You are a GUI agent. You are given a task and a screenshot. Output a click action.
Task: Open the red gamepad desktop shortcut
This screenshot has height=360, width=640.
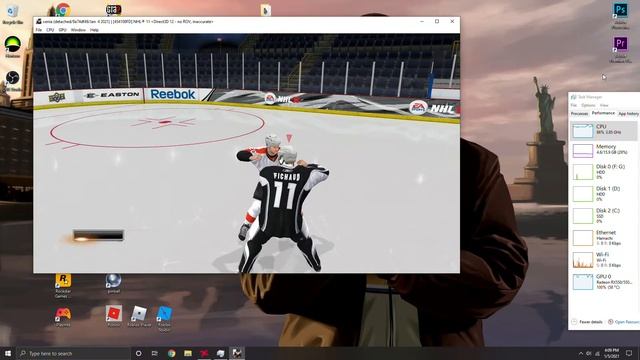pos(62,317)
